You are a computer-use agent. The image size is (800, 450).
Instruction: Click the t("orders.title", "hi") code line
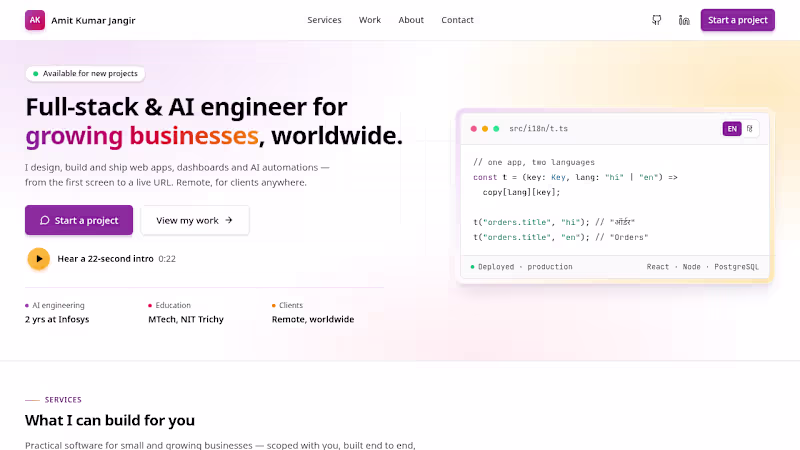point(554,222)
